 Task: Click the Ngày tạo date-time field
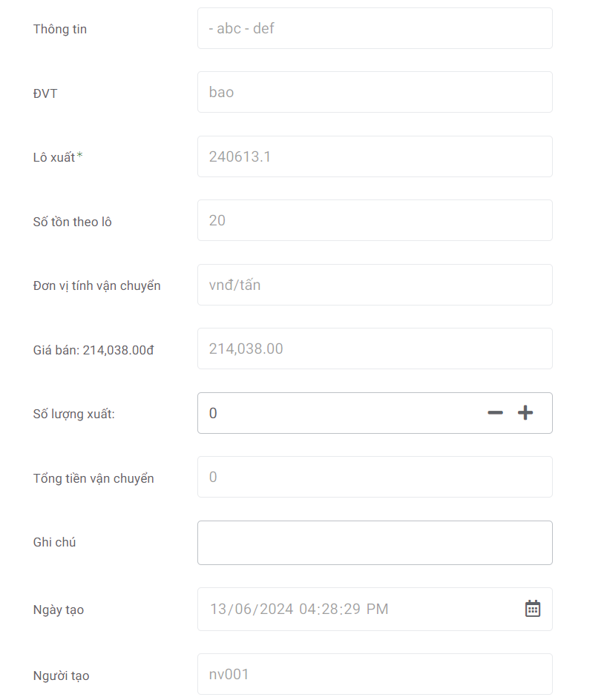356,609
